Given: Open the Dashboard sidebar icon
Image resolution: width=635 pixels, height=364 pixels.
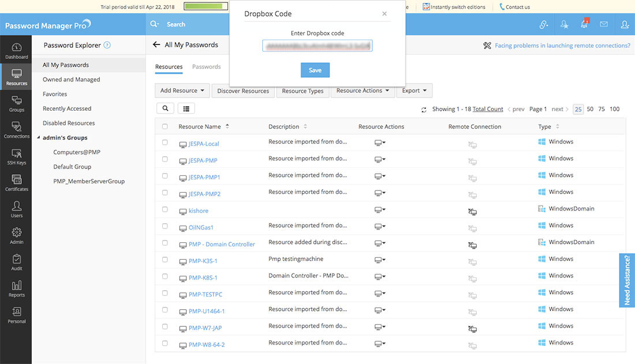Looking at the screenshot, I should tap(16, 51).
